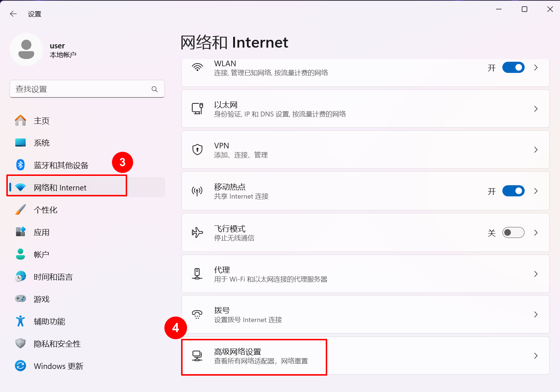Click the 共享 Internet 连接 description
This screenshot has width=560, height=392.
pos(241,196)
